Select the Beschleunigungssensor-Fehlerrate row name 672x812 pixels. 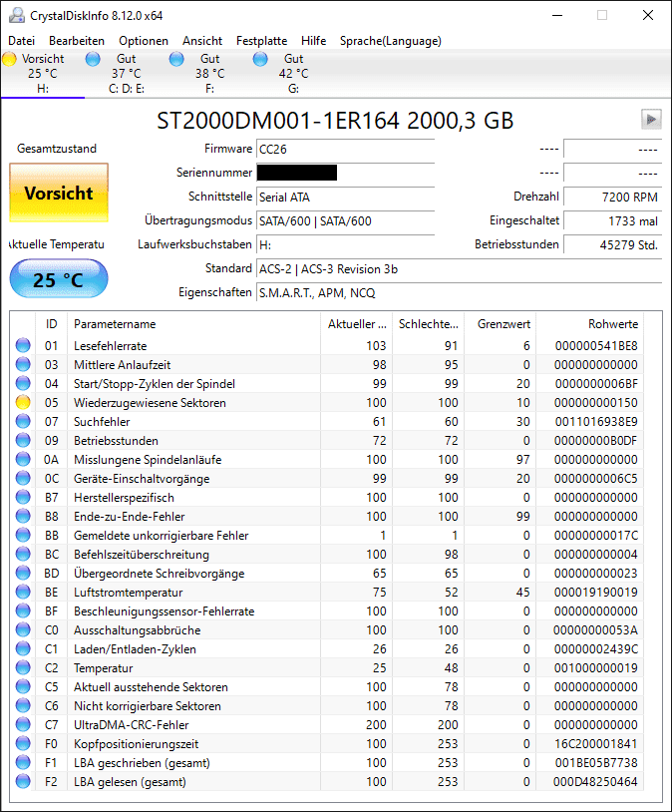point(165,611)
